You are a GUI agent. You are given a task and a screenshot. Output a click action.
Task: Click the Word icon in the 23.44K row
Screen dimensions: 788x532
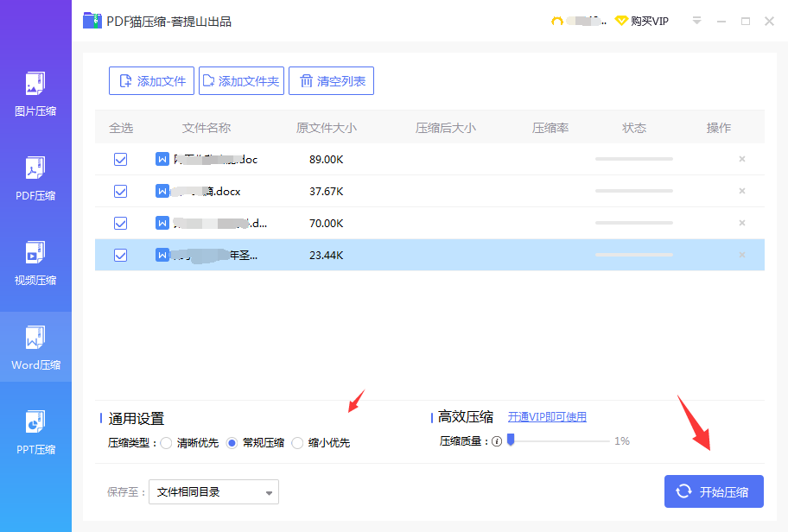point(162,255)
